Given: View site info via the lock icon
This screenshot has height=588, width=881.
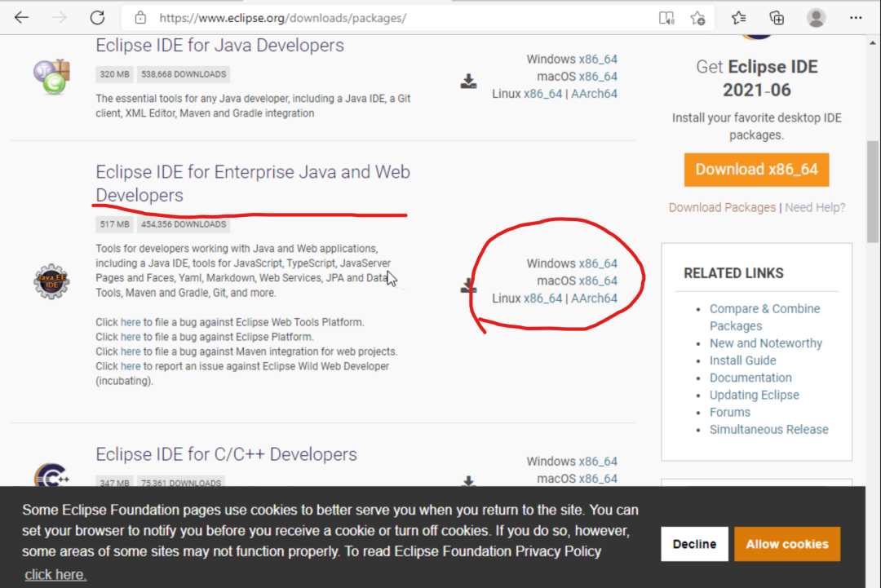Looking at the screenshot, I should click(140, 17).
